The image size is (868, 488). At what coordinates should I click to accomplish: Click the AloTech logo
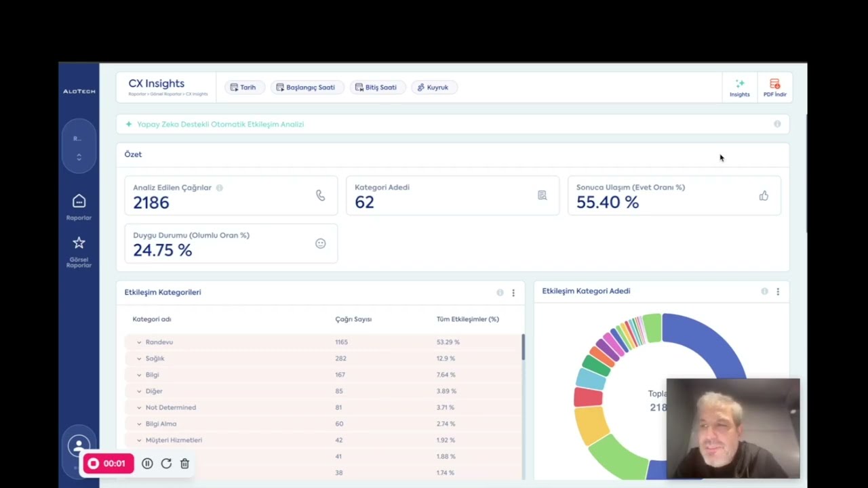[x=79, y=91]
